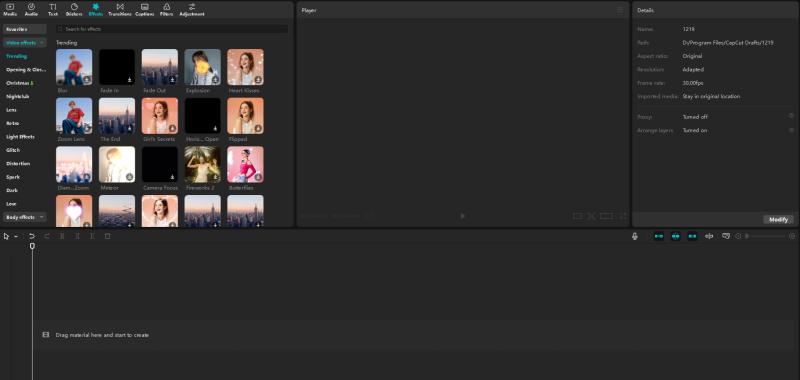Toggle the main track magnet button

coord(659,236)
